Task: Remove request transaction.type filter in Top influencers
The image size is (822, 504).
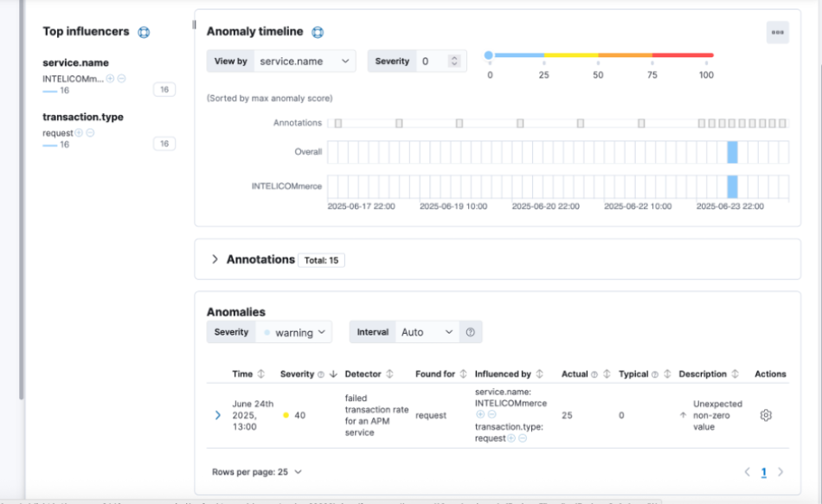Action: pos(90,132)
